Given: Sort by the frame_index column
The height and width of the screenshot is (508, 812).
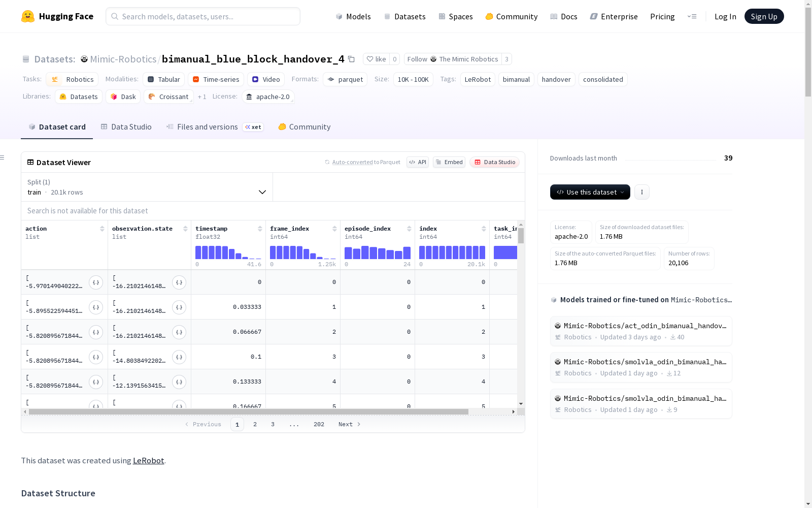Looking at the screenshot, I should [x=334, y=229].
